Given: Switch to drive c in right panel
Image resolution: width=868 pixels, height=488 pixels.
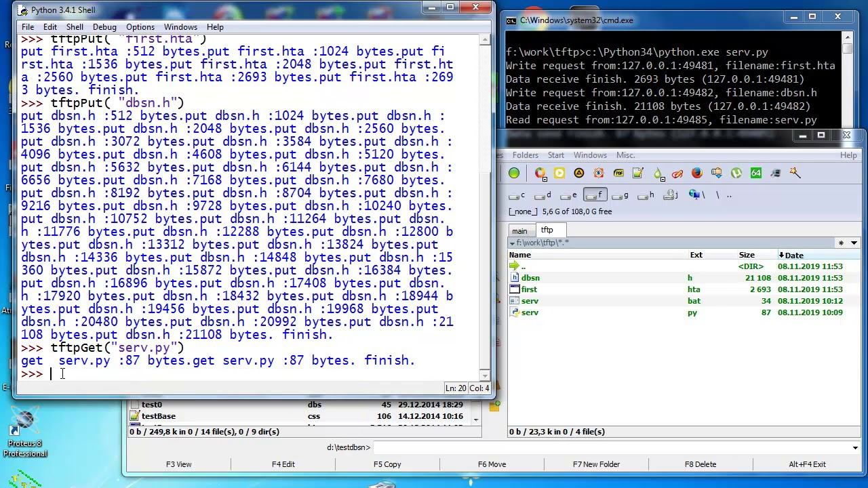Looking at the screenshot, I should pos(517,195).
